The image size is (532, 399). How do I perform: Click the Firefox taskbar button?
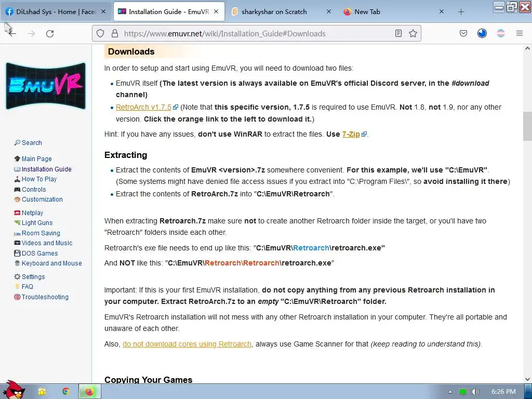point(89,392)
